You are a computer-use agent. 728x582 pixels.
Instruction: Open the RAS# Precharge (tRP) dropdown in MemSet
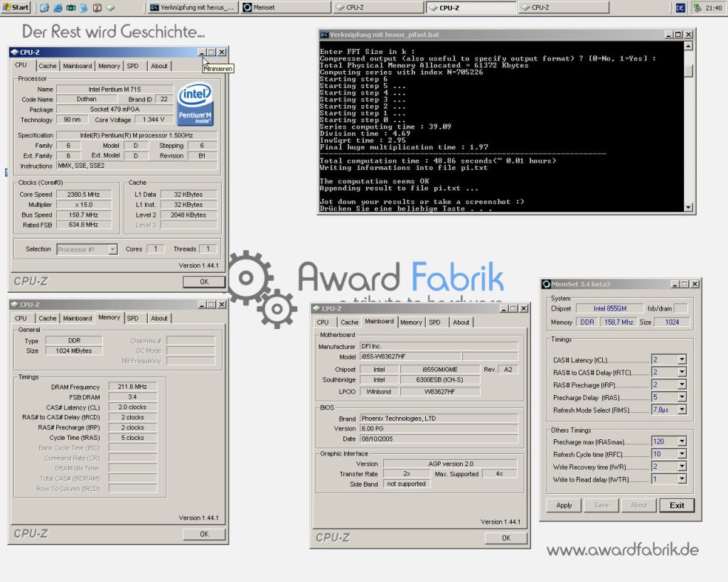[682, 384]
